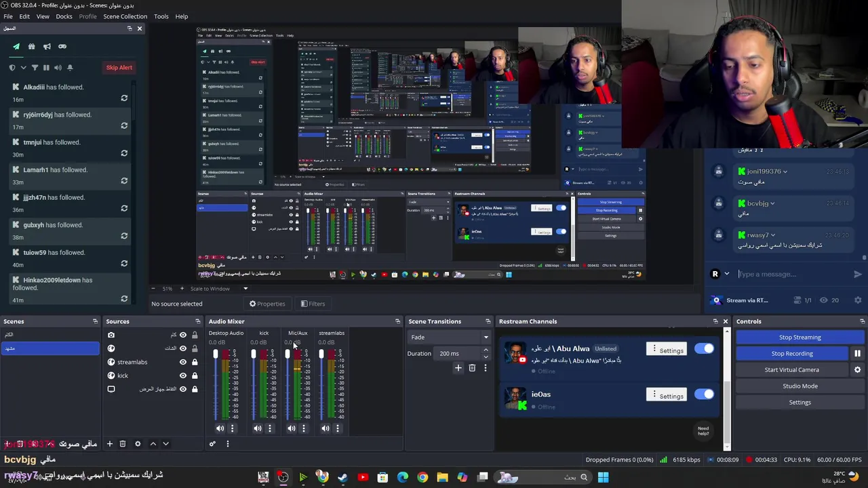The width and height of the screenshot is (868, 488).
Task: Increase transition duration stepper
Action: 486,350
